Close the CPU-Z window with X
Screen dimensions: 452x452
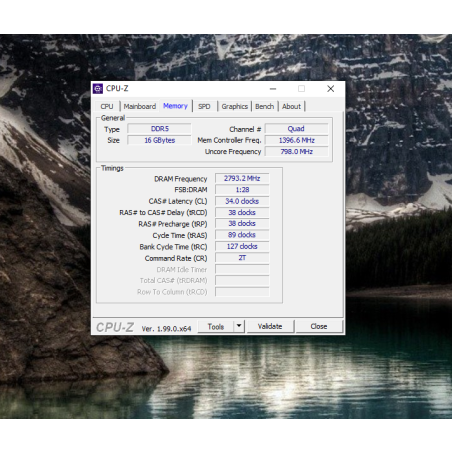click(x=331, y=89)
